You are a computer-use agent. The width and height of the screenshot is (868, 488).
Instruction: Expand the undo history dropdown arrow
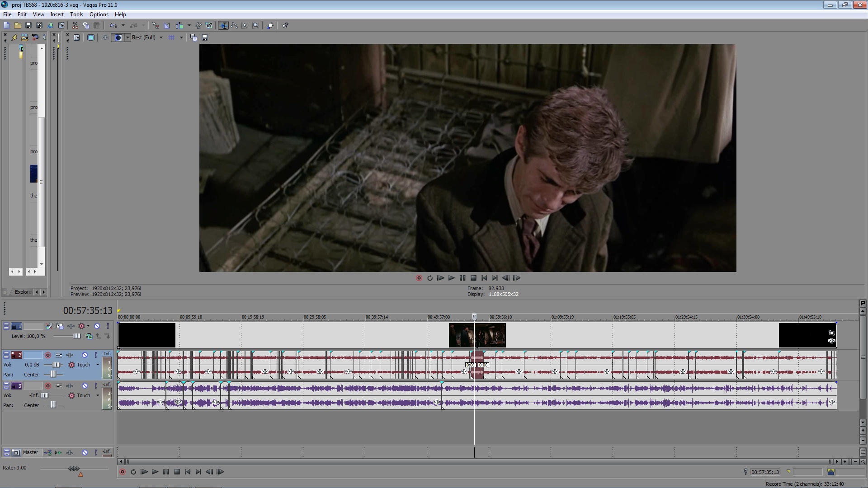point(123,25)
